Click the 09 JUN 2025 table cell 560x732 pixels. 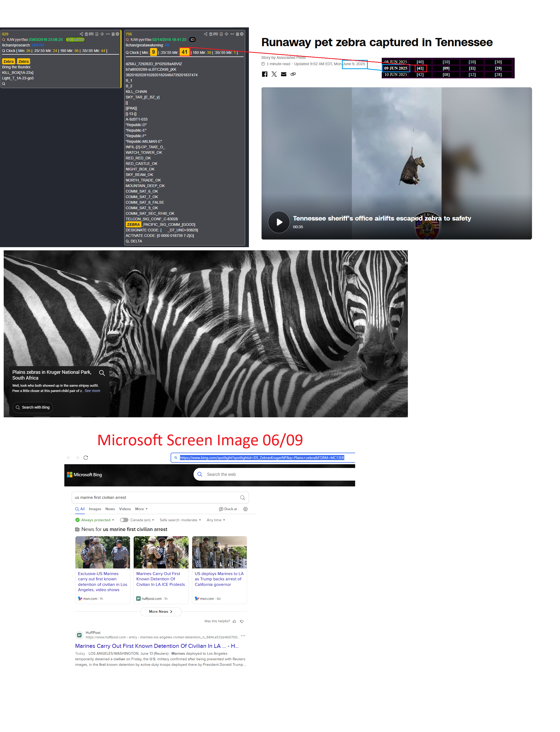pos(396,68)
